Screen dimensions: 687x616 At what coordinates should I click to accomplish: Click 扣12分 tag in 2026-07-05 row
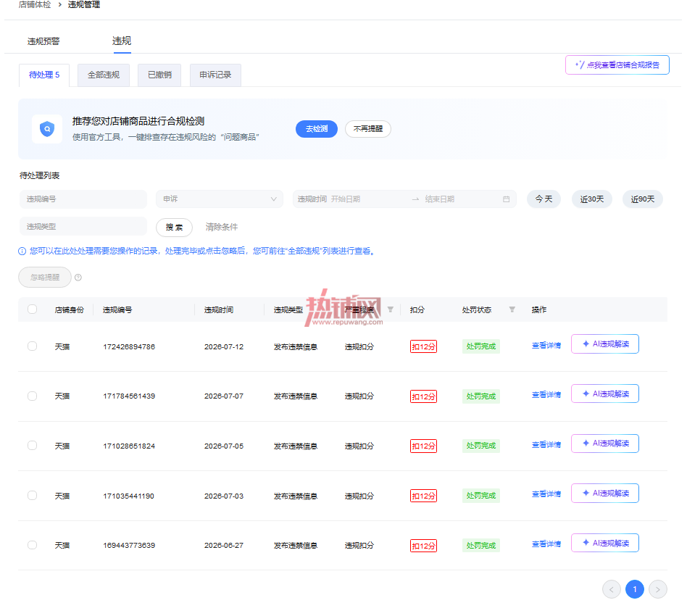(x=423, y=446)
